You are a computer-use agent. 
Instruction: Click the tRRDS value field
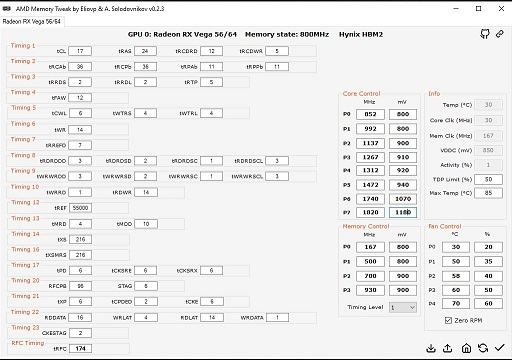pos(80,82)
